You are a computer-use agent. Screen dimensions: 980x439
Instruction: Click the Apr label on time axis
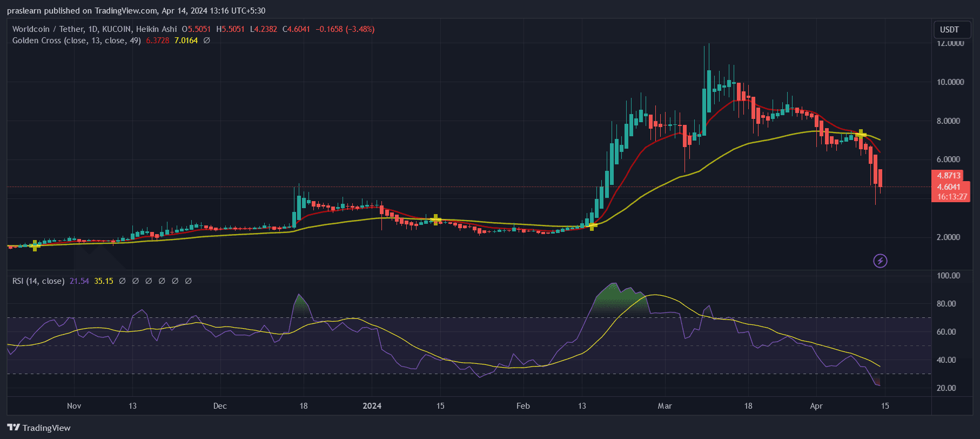click(816, 406)
